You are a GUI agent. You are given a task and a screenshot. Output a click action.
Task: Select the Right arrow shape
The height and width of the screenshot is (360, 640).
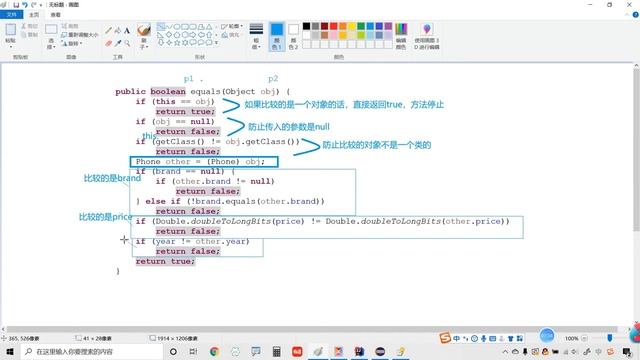[x=193, y=35]
